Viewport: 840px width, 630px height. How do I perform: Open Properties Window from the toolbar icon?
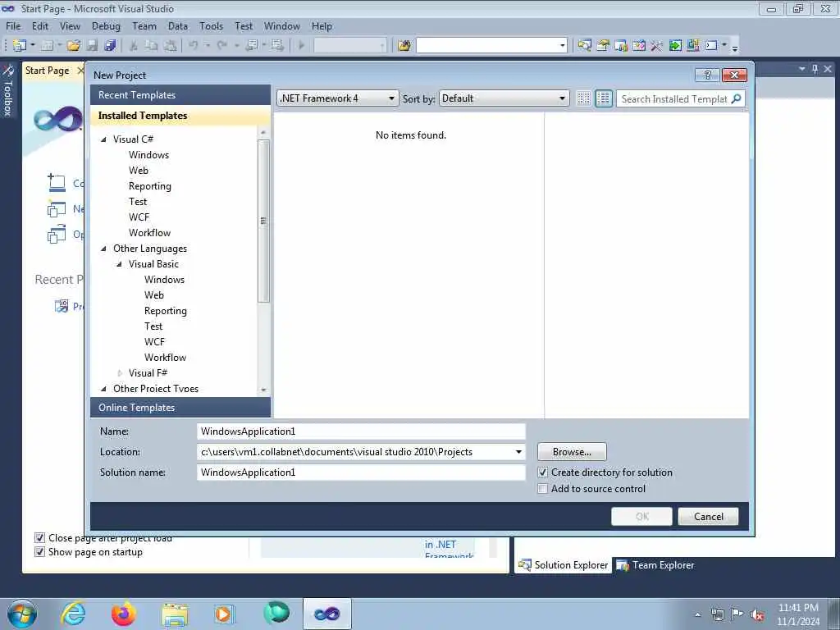pos(603,46)
